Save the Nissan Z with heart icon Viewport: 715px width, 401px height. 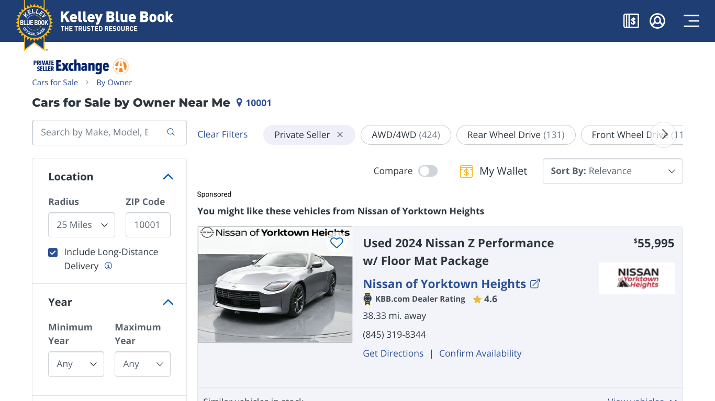tap(337, 243)
